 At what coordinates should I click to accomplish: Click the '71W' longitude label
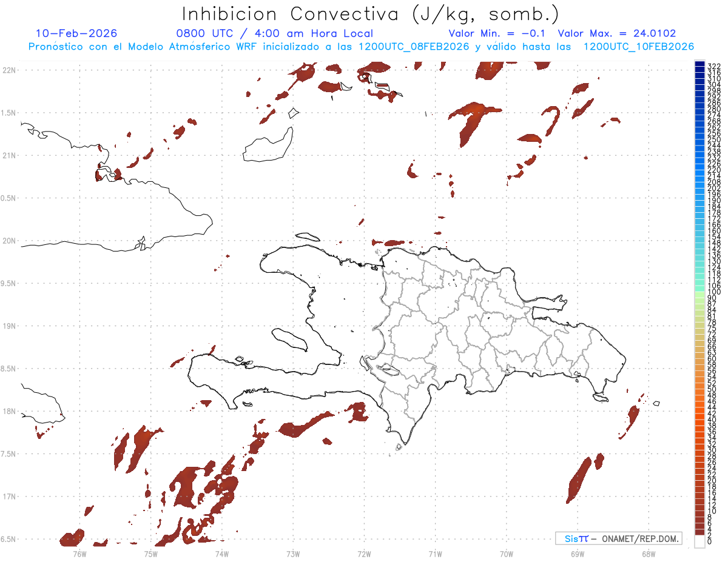pos(435,553)
